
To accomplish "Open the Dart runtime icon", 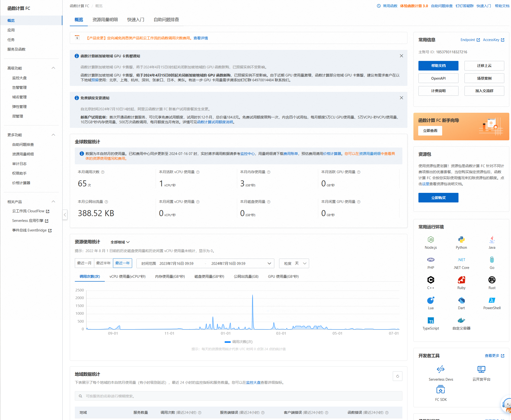I will point(461,300).
